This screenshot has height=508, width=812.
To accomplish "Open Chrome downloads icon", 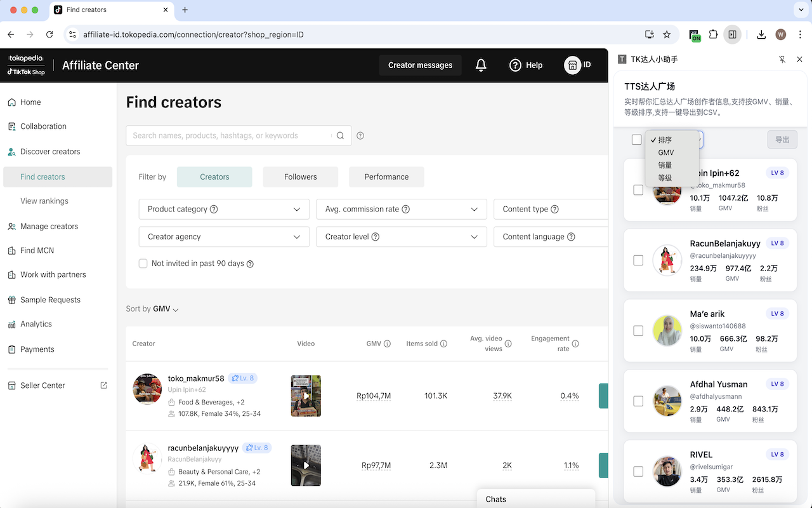I will tap(761, 34).
